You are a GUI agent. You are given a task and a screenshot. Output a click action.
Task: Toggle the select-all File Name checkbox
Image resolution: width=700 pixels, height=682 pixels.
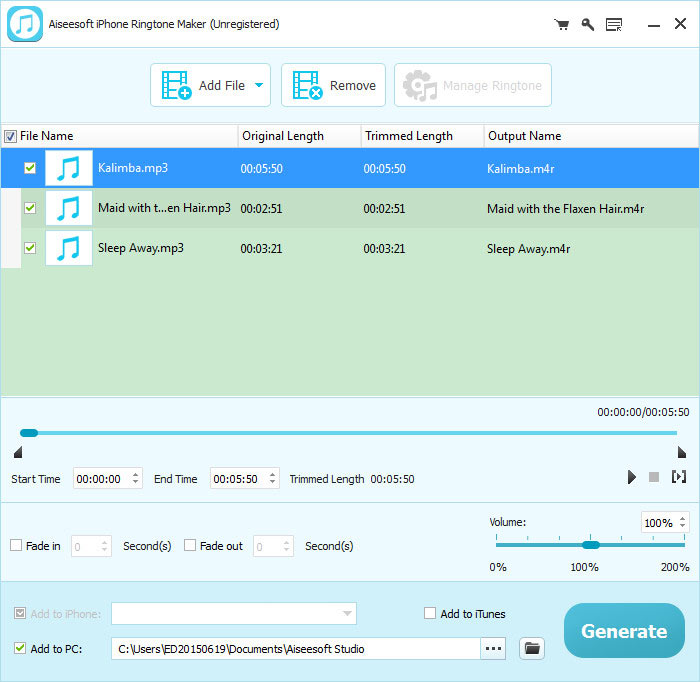(x=10, y=136)
